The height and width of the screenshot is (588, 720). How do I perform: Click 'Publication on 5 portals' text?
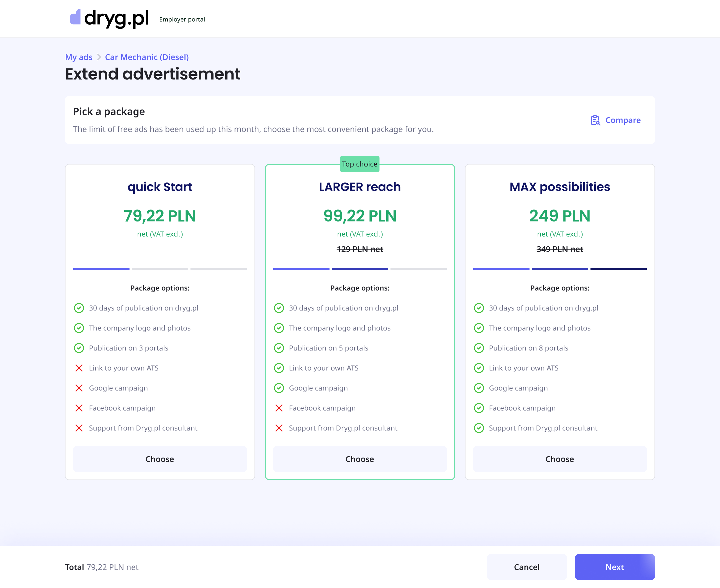point(328,348)
